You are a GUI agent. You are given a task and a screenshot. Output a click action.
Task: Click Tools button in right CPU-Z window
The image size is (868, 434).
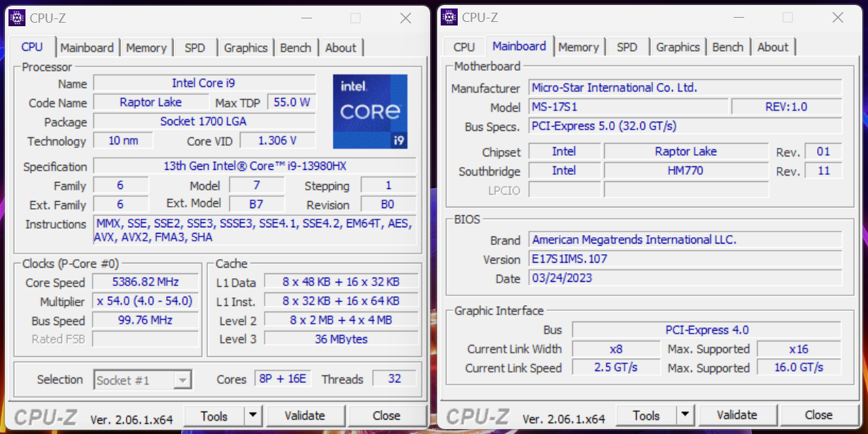click(x=646, y=415)
